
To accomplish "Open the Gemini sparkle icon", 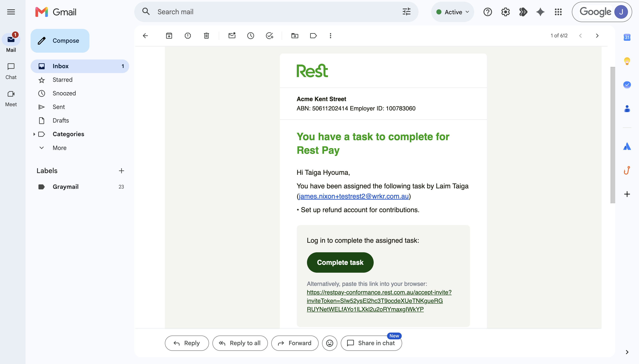I will click(540, 12).
